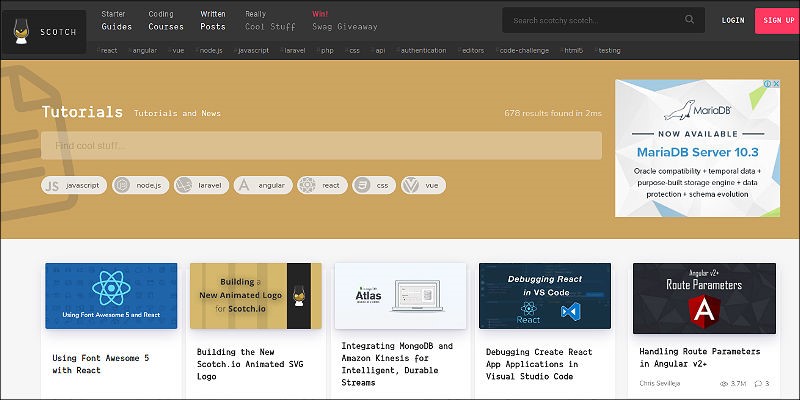
Task: Click the css shield pill icon
Action: pyautogui.click(x=362, y=185)
